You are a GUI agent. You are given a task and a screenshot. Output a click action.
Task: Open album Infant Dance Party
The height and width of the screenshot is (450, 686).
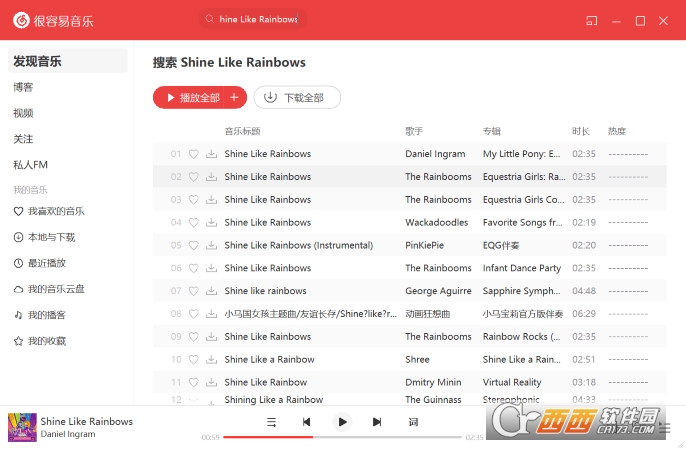pos(522,268)
